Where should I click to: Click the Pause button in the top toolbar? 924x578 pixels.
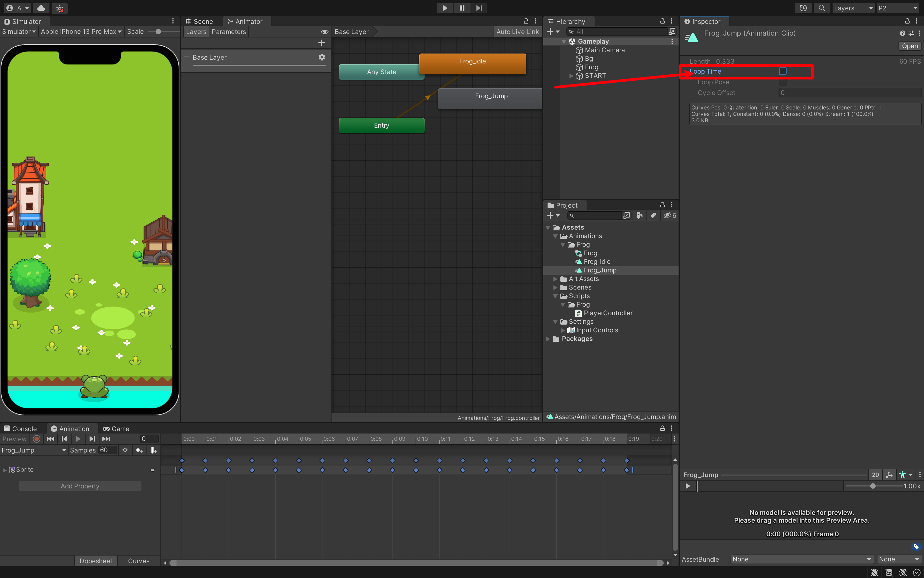[462, 8]
